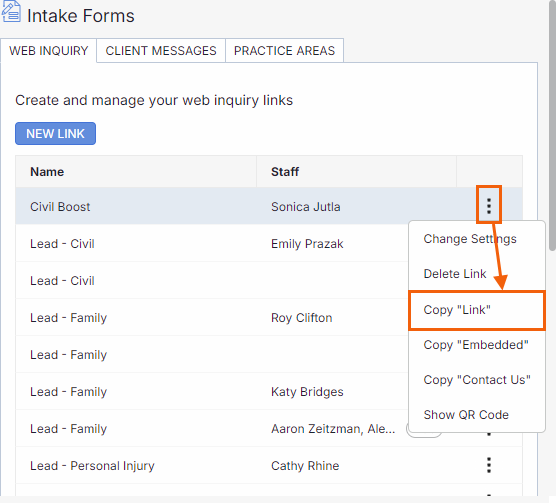
Task: Switch to the Client Messages tab
Action: (x=161, y=51)
